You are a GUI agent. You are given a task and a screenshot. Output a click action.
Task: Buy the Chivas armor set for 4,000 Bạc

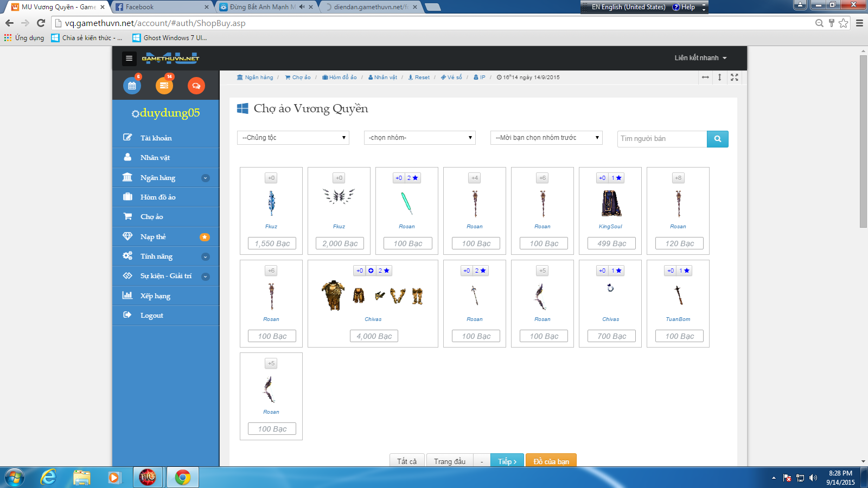(x=374, y=336)
